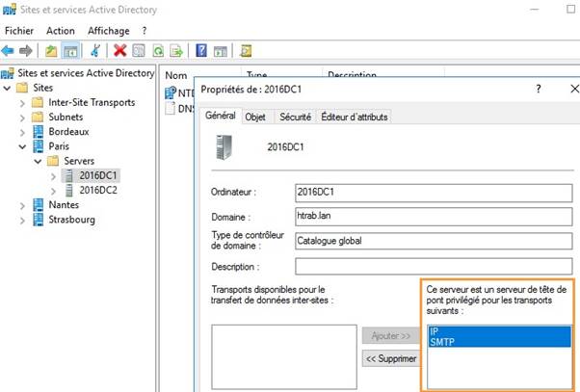This screenshot has height=392, width=580.
Task: Expand the Inter-Site Transports node
Action: tap(22, 103)
